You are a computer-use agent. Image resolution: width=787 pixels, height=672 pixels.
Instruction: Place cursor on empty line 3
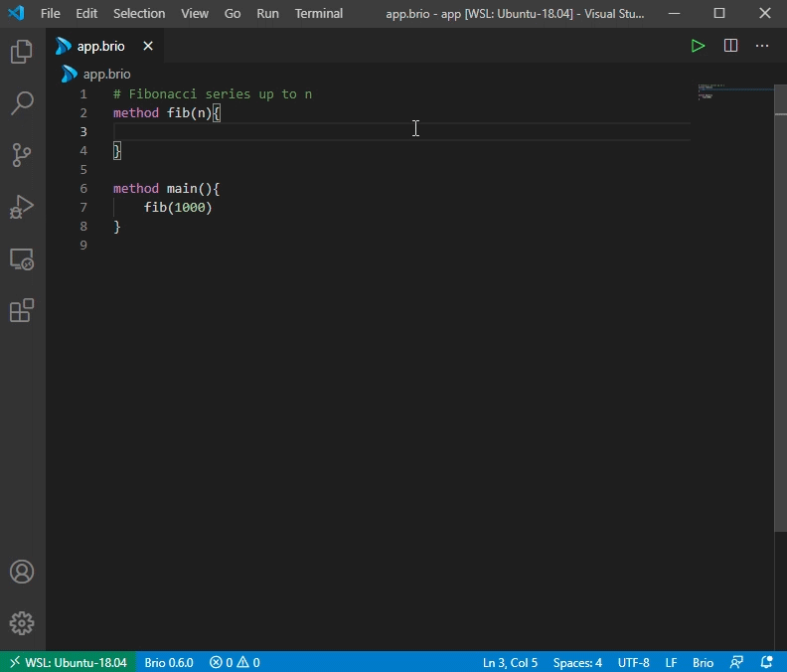point(401,131)
